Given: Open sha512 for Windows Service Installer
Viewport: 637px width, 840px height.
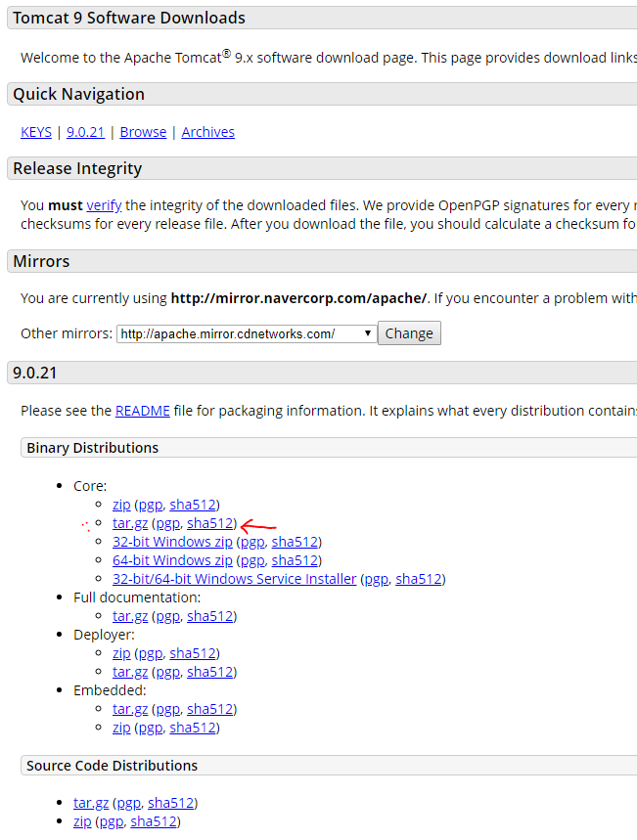Looking at the screenshot, I should coord(419,579).
